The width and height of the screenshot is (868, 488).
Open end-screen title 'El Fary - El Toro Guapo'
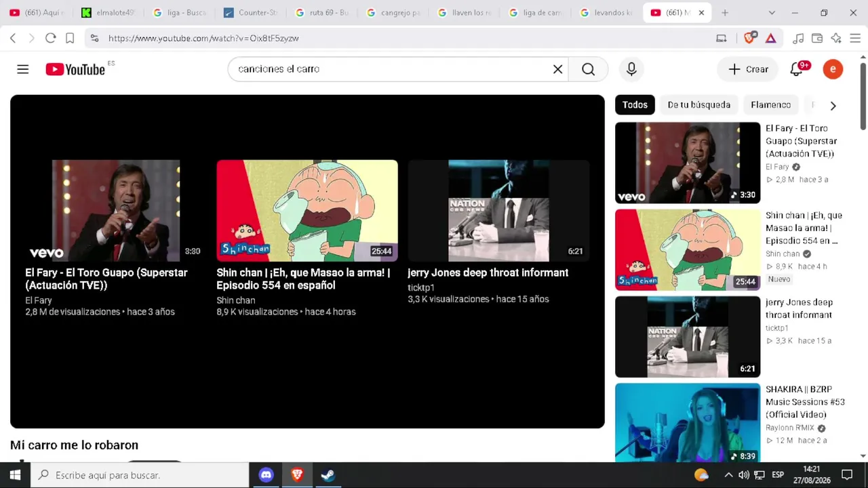[x=106, y=279]
